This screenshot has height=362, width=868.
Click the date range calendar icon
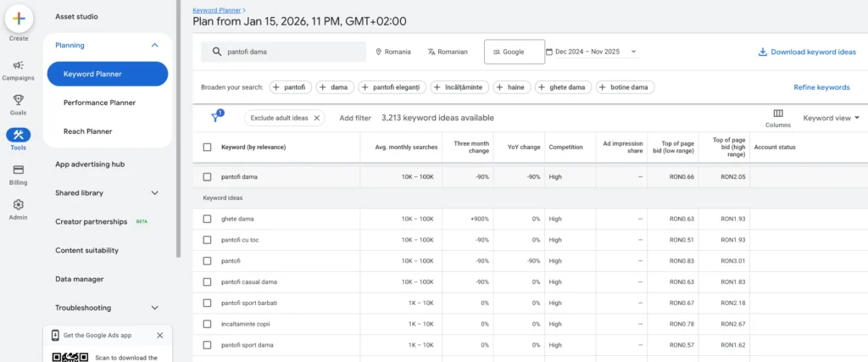[549, 52]
